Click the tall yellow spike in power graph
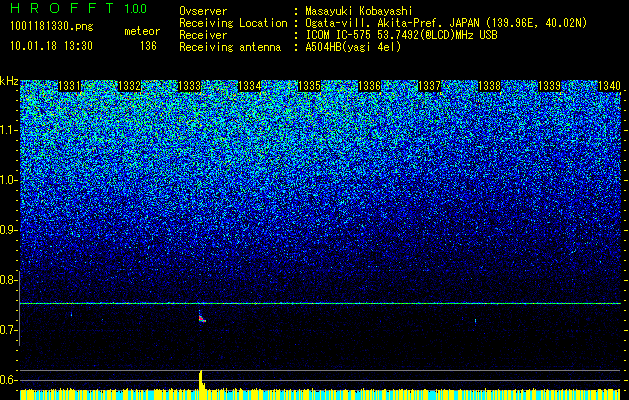 [201, 380]
